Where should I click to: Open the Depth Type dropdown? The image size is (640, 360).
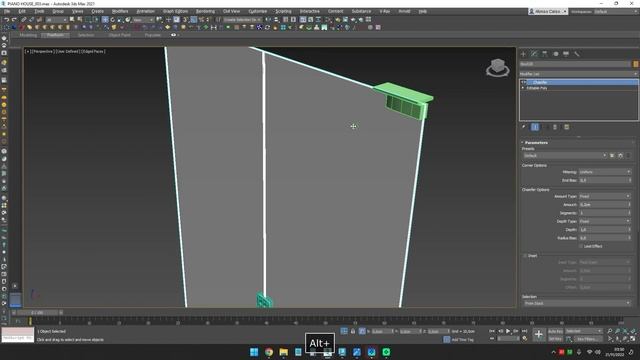(x=605, y=221)
